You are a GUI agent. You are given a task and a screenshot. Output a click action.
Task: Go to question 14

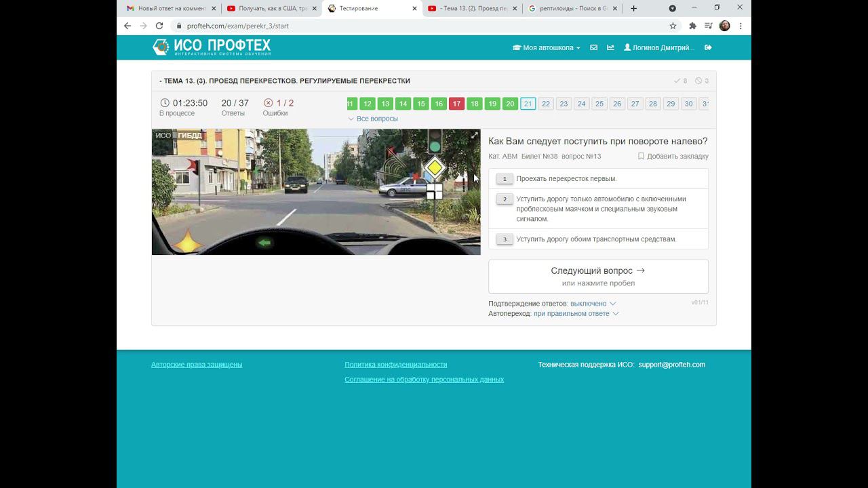(403, 104)
